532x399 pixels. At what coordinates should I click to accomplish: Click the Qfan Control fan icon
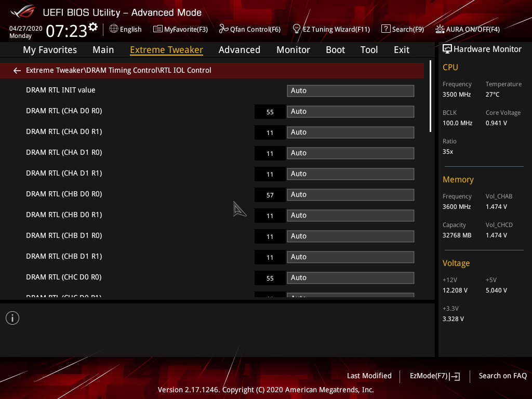[x=223, y=29]
